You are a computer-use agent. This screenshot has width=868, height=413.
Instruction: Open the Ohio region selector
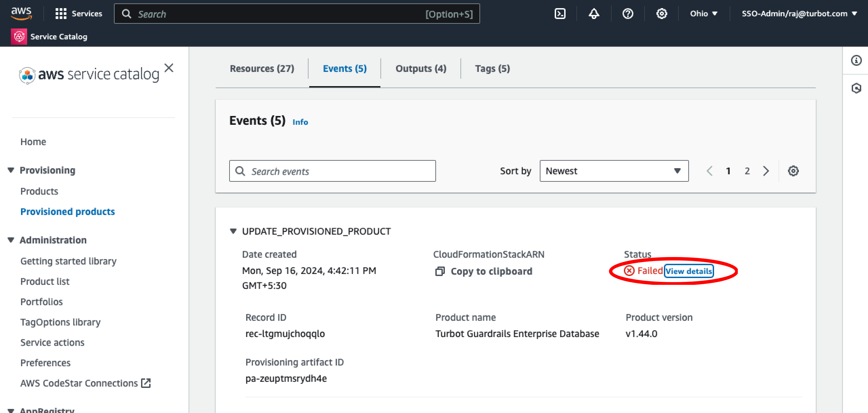tap(704, 14)
